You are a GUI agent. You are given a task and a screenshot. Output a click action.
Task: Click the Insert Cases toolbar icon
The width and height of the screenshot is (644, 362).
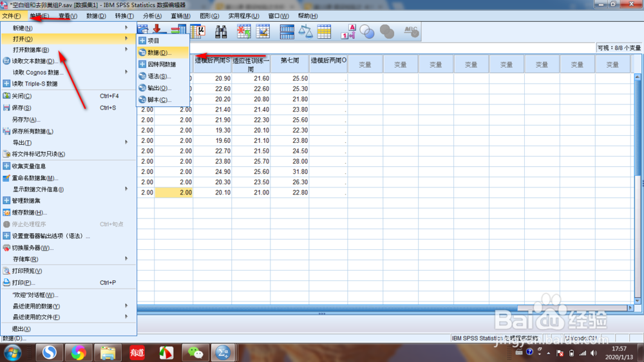click(243, 32)
